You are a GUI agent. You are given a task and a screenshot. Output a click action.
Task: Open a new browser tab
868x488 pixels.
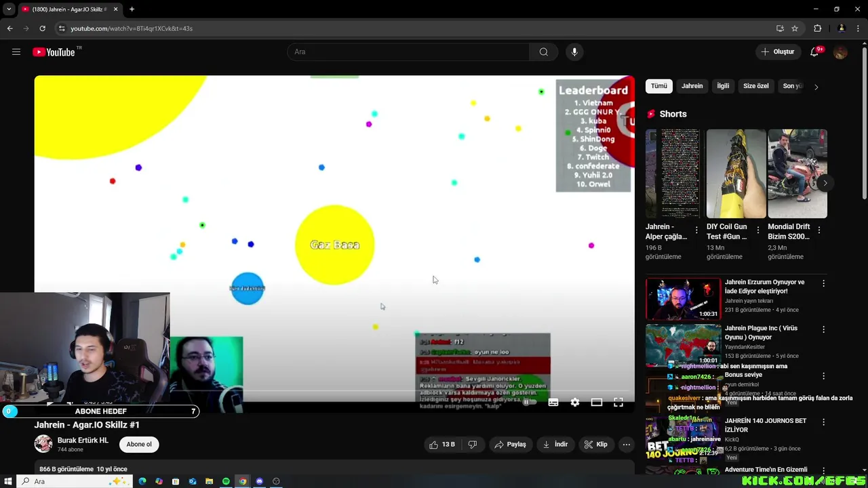pos(132,9)
